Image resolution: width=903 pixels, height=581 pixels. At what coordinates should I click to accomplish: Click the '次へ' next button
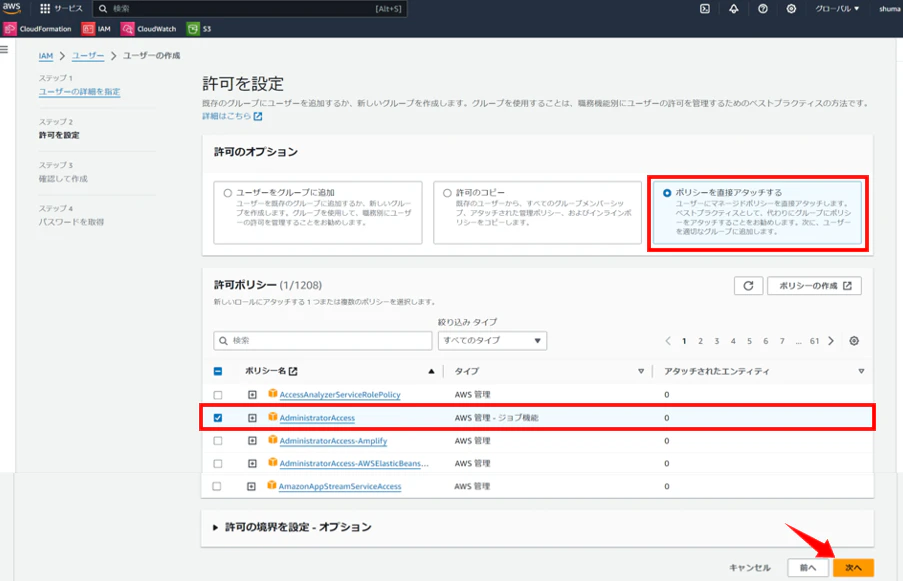[853, 568]
